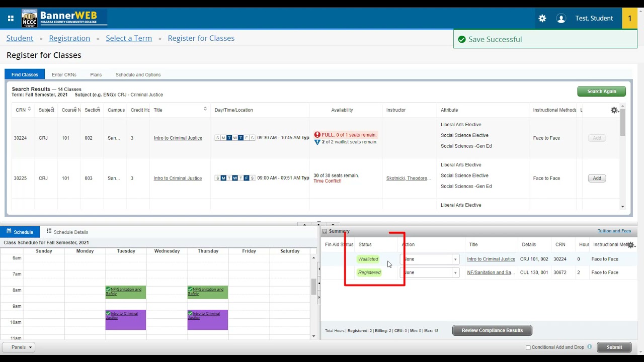Click the panel divider up arrow

pos(304,224)
